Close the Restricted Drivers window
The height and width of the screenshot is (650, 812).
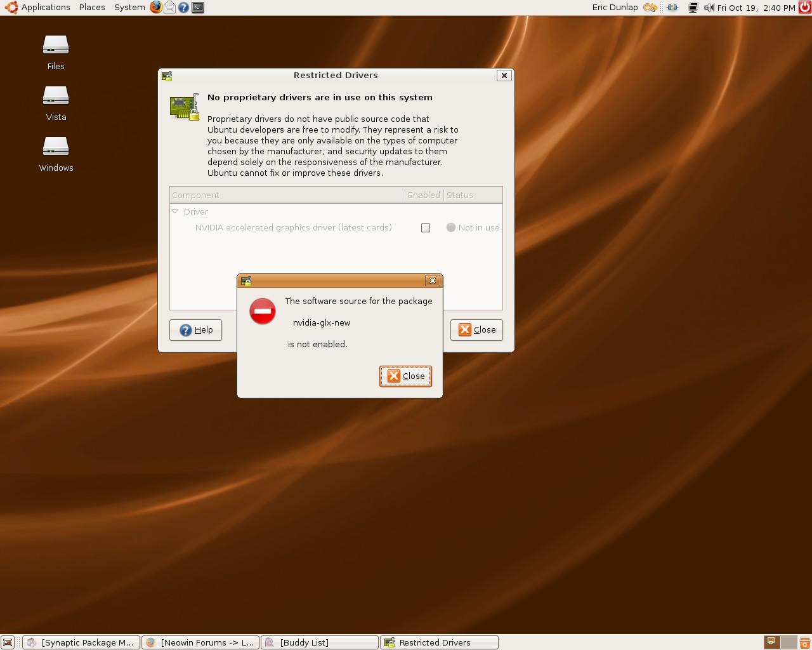476,329
